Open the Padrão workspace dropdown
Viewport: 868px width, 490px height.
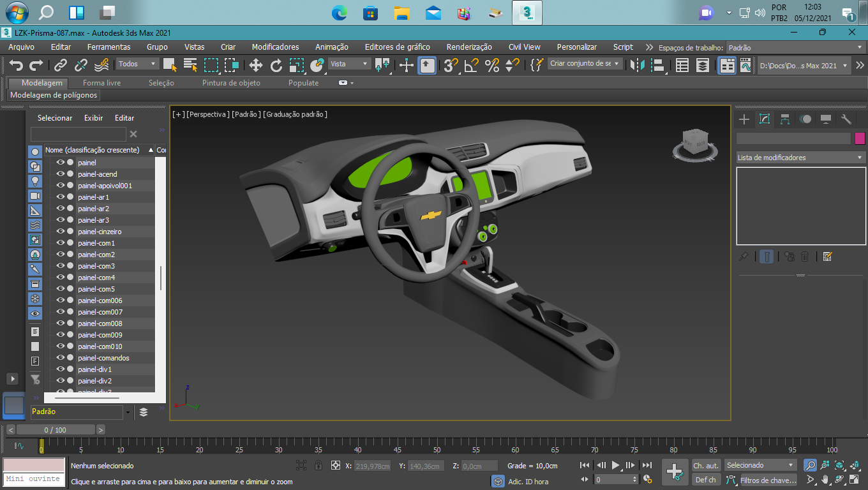pos(796,48)
